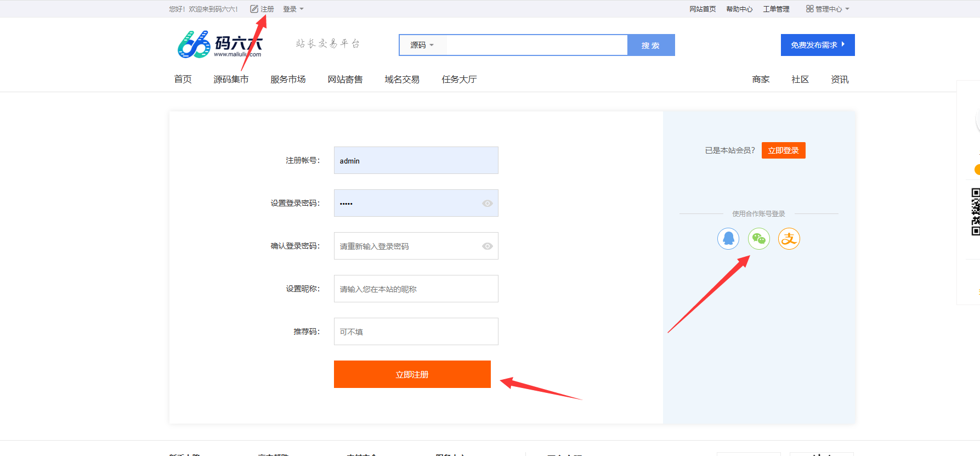
Task: Click the 免费发布需求 button
Action: click(817, 45)
